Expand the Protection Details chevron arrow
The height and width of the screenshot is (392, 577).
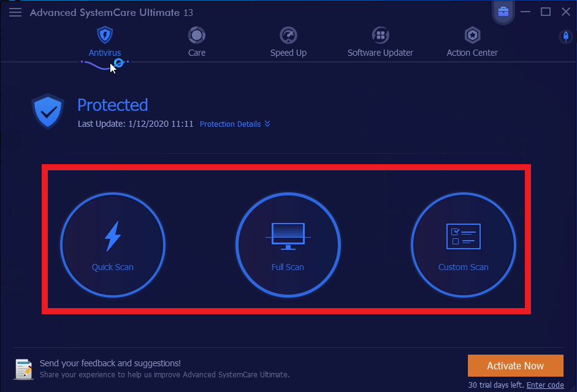tap(267, 124)
